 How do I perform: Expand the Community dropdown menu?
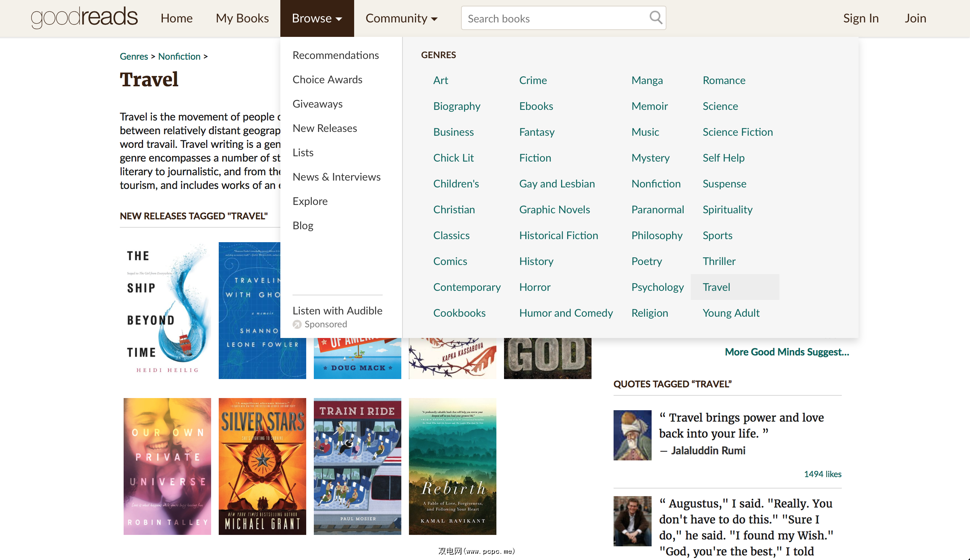click(401, 18)
